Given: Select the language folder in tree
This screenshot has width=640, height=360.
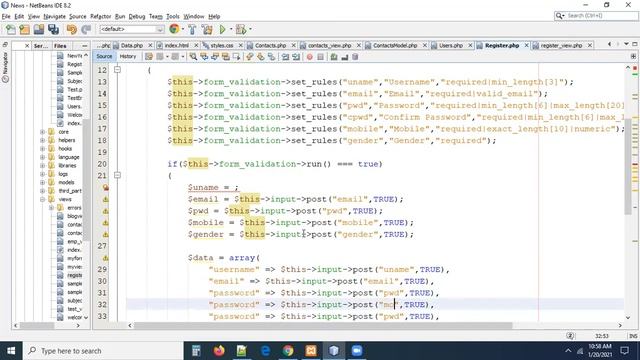Looking at the screenshot, I should [69, 157].
